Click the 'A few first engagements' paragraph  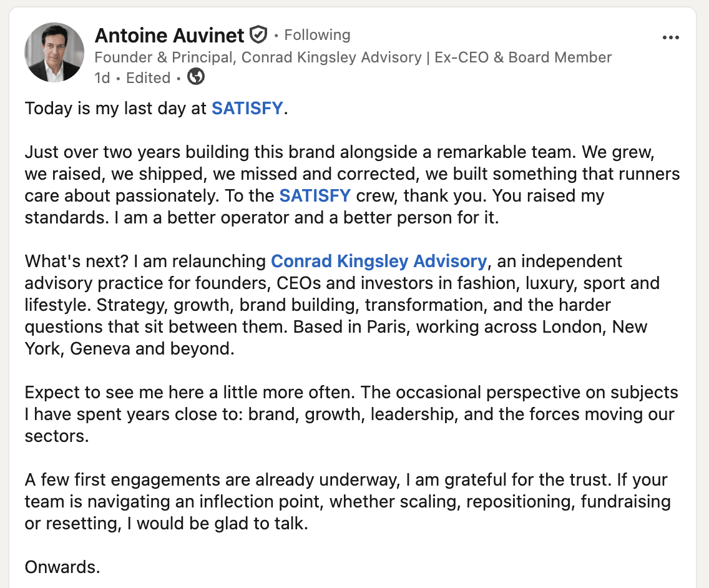(x=347, y=502)
